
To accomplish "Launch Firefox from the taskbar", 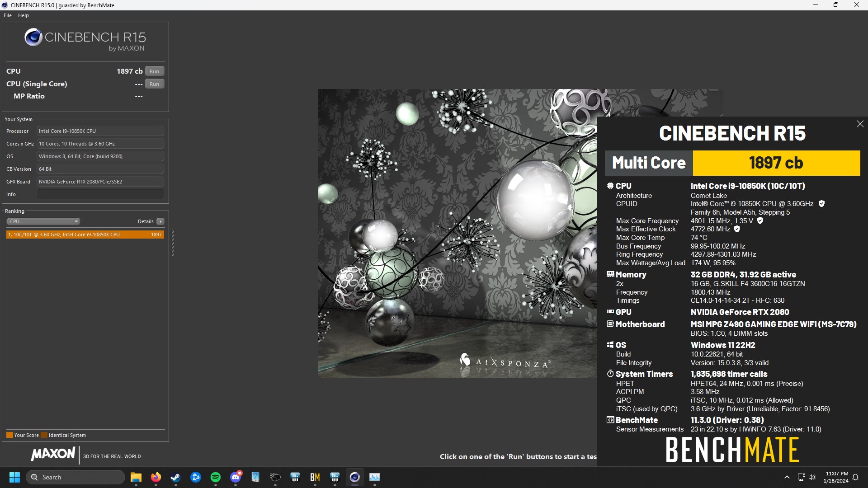I will point(156,477).
